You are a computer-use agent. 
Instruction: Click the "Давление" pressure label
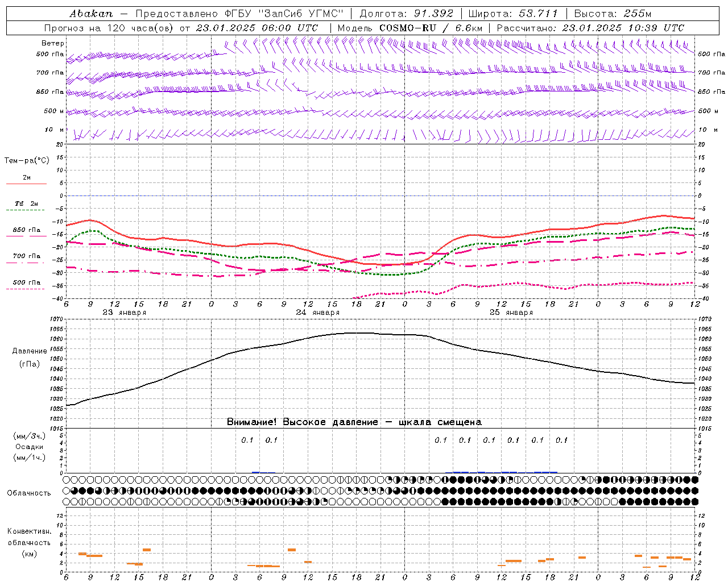pos(29,351)
